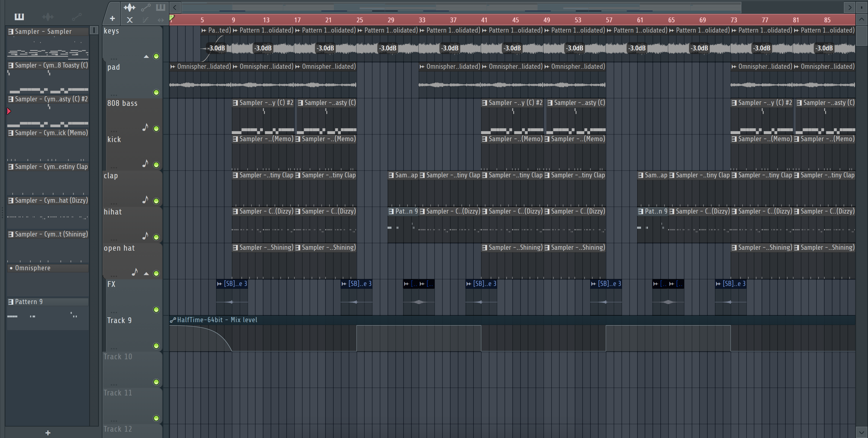The width and height of the screenshot is (868, 438).
Task: Select pattern clip focus piano icon
Action: click(x=160, y=7)
